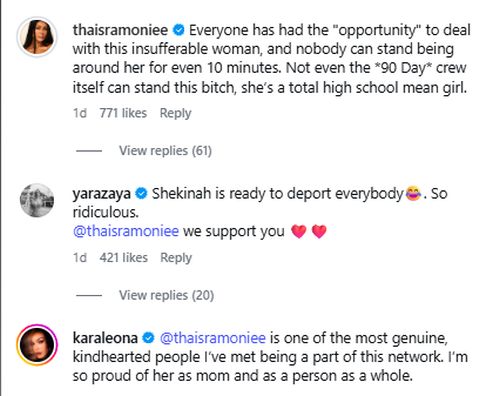The image size is (500, 396).
Task: Click thaisramoniee's blue verified badge
Action: point(179,30)
